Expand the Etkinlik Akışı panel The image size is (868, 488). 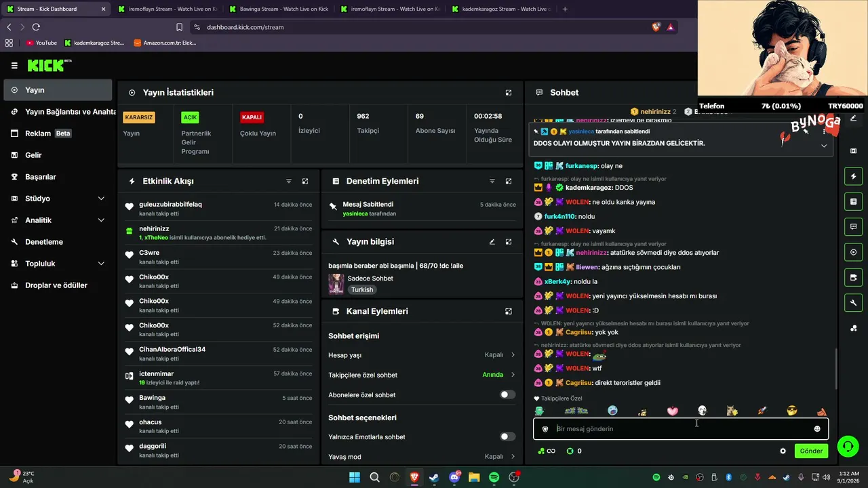(x=305, y=181)
